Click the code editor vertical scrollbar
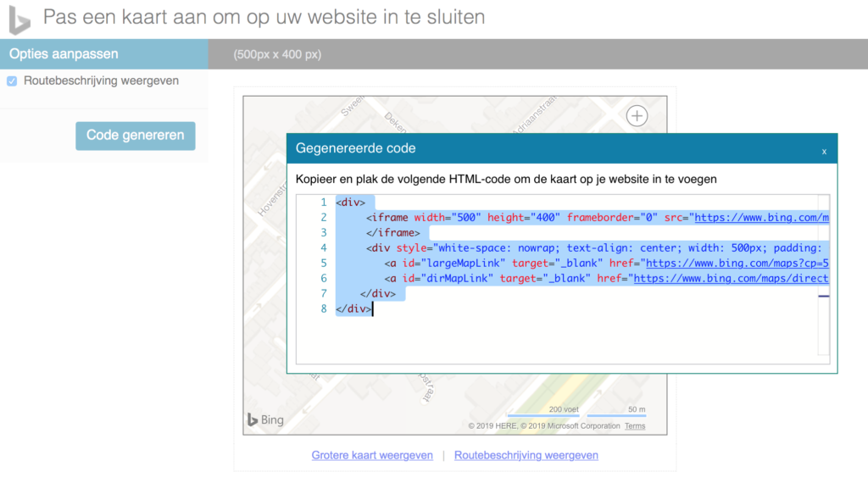Image resolution: width=868 pixels, height=483 pixels. [824, 275]
